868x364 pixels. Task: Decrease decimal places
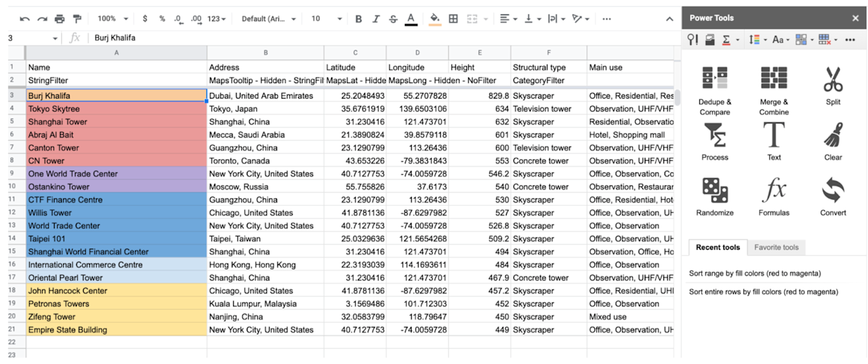[179, 19]
